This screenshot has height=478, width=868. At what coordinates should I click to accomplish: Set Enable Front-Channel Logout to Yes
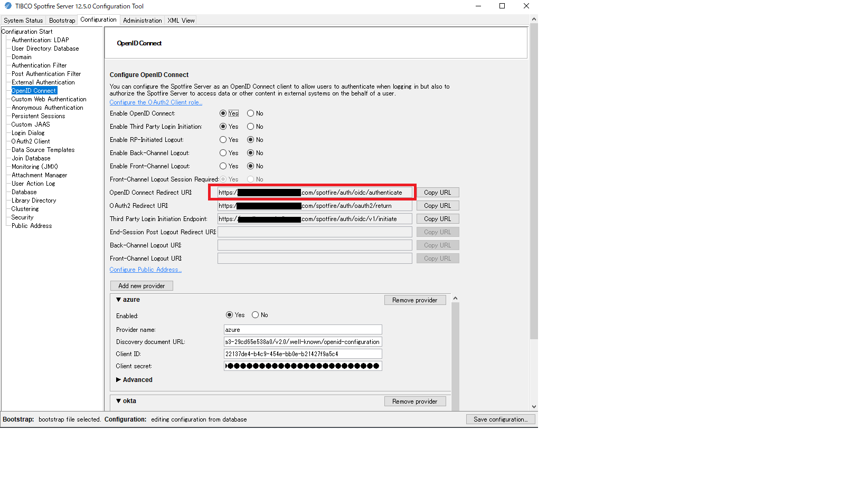(223, 166)
